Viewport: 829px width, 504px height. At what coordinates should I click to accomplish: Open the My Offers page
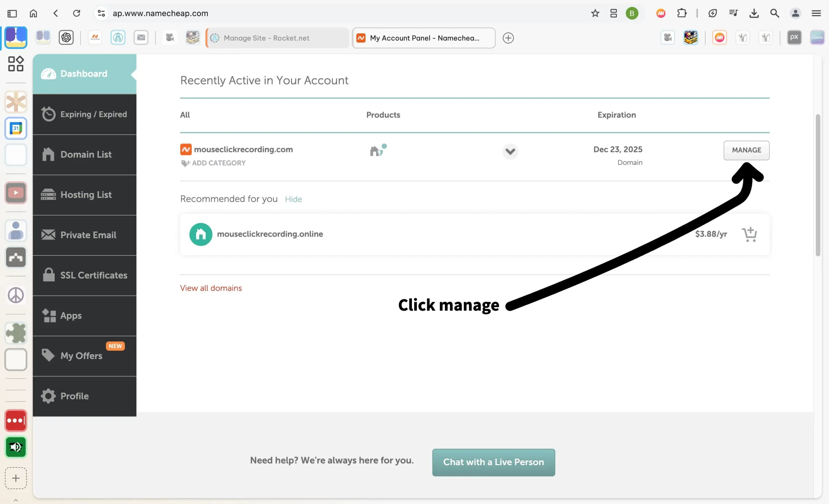(81, 355)
